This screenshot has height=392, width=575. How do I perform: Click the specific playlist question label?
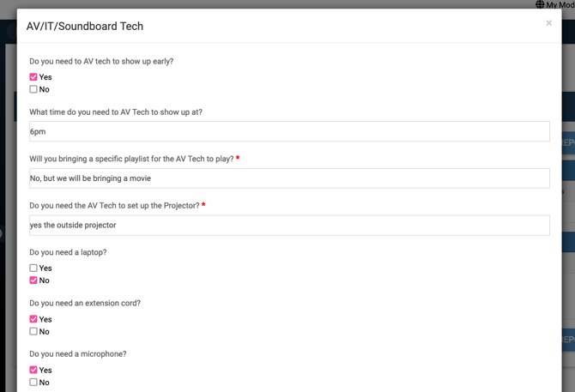pos(131,159)
